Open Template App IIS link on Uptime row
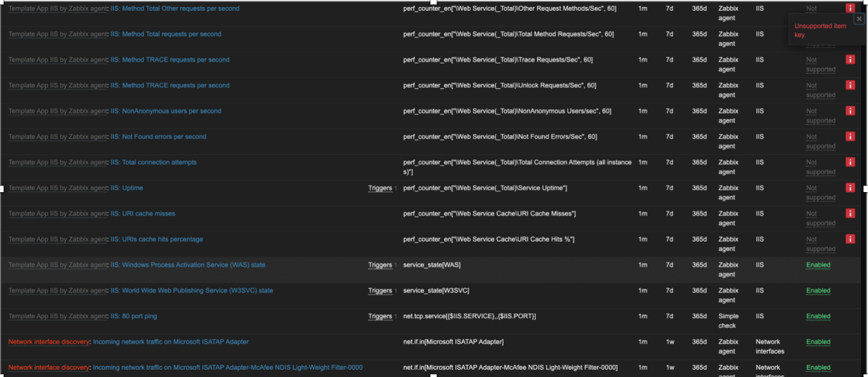868x377 pixels. (x=57, y=188)
